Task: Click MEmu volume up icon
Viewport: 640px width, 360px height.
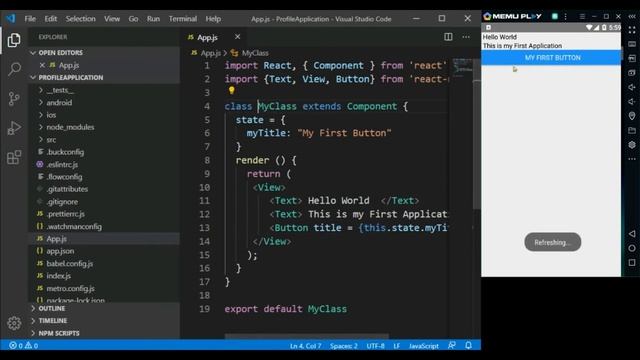Action: point(632,87)
